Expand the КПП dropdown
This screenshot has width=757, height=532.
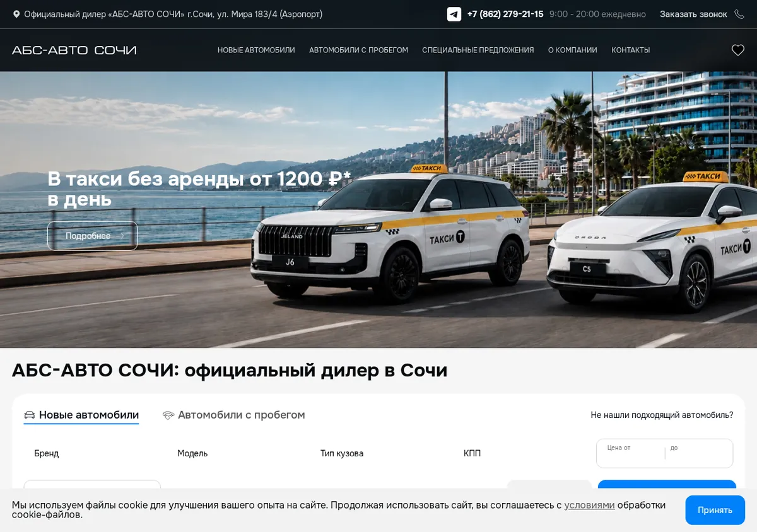(x=522, y=453)
